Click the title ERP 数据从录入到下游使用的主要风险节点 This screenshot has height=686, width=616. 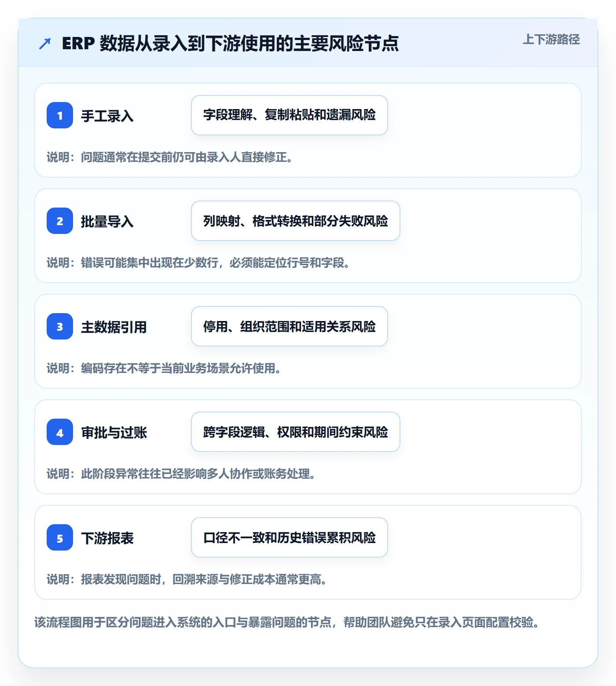coord(230,44)
